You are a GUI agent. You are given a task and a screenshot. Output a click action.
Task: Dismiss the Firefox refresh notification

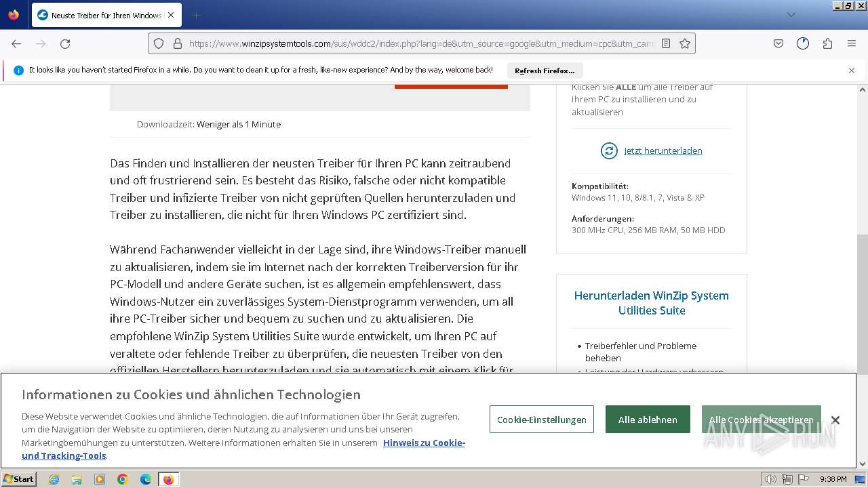852,70
